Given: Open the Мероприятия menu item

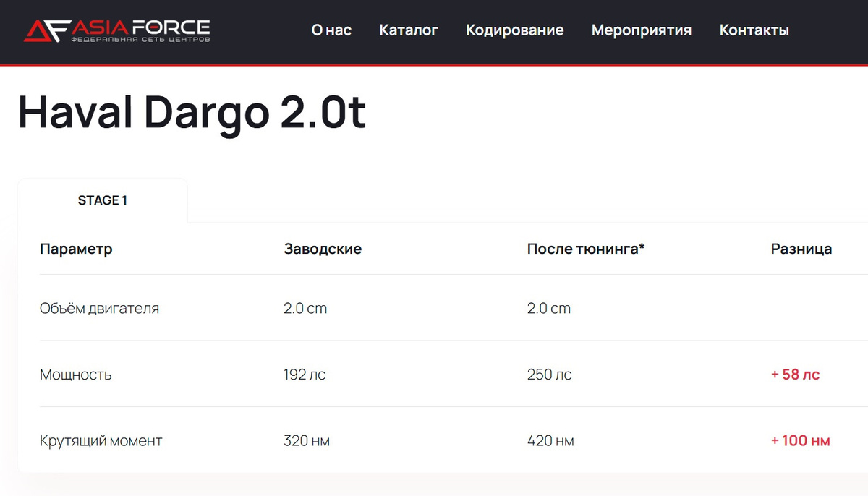Looking at the screenshot, I should click(642, 30).
